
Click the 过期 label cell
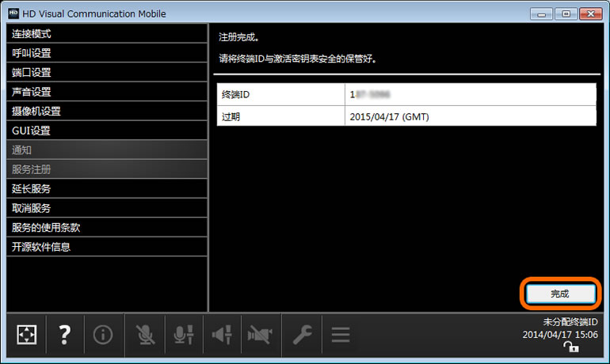(x=281, y=116)
